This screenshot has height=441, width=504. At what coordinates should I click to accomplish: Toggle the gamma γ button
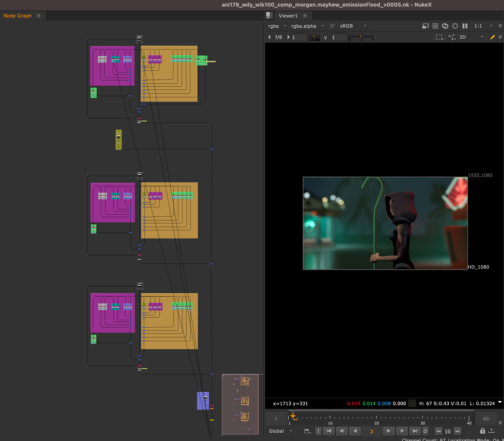click(x=325, y=37)
